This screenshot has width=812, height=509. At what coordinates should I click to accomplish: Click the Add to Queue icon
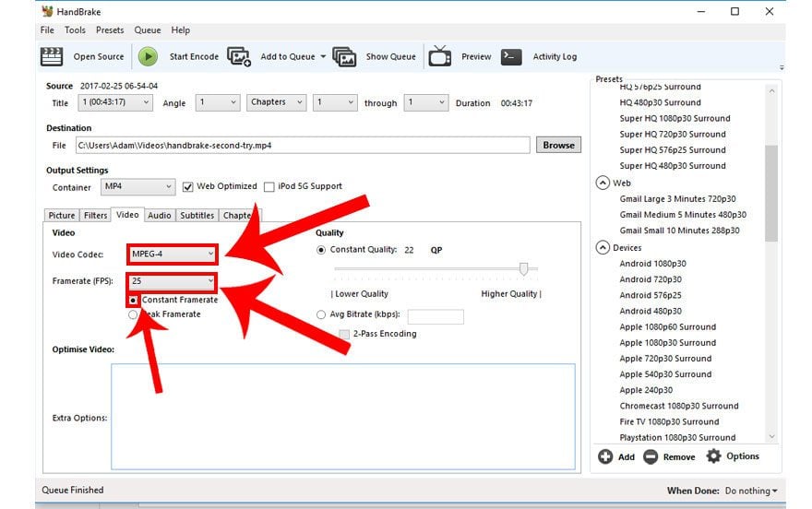239,56
